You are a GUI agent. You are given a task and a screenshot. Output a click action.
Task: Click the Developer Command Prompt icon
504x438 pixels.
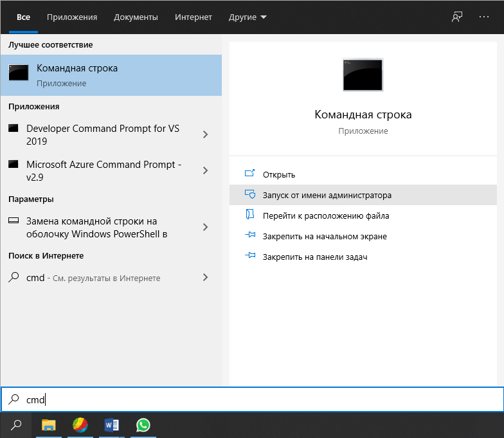pos(13,129)
